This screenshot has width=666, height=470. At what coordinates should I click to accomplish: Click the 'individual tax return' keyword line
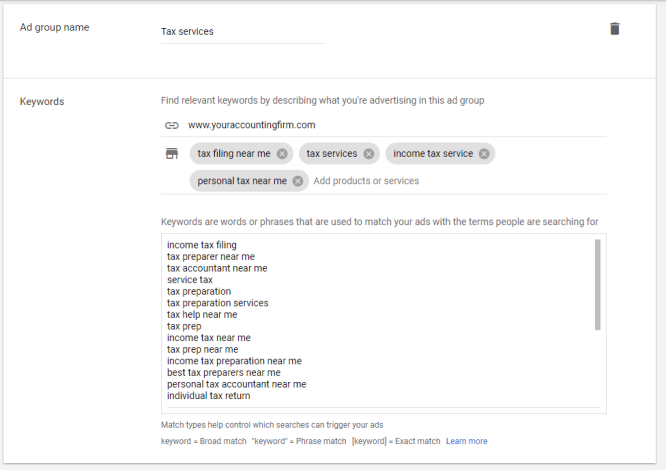pyautogui.click(x=208, y=396)
